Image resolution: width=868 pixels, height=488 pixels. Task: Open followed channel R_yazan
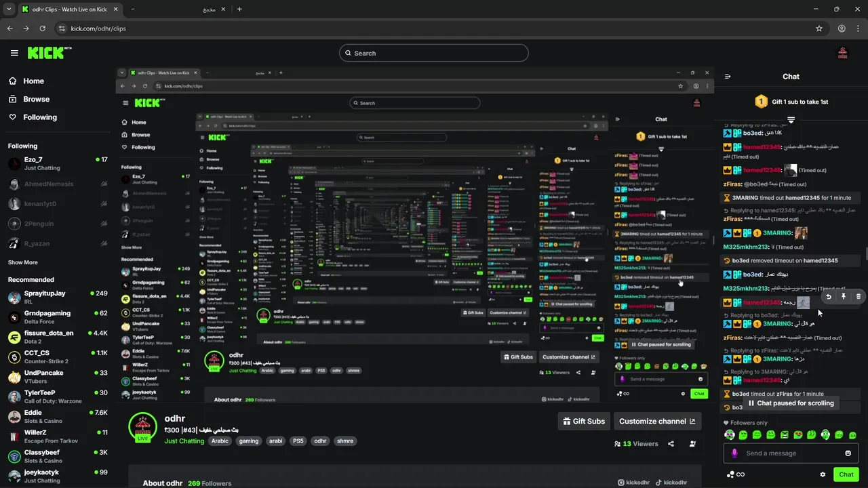point(58,243)
